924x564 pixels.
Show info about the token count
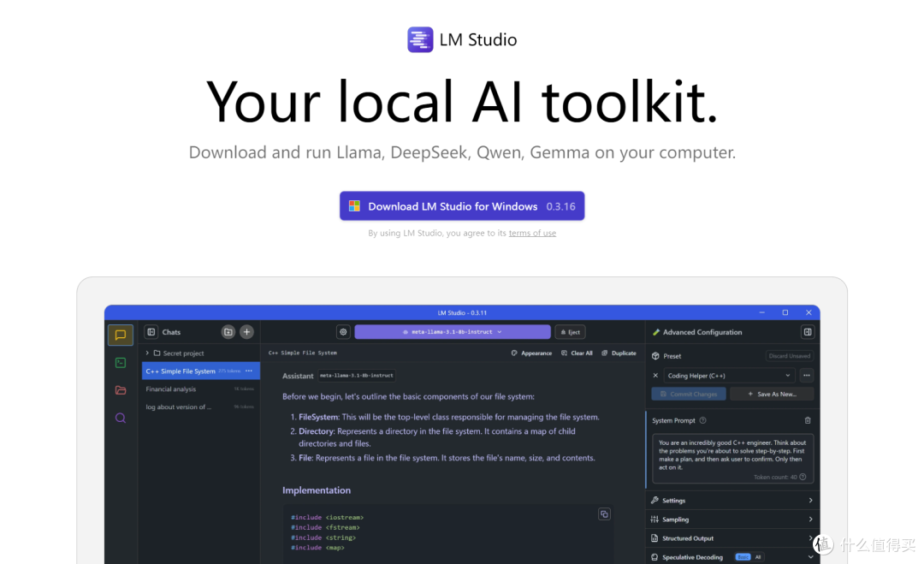tap(803, 477)
